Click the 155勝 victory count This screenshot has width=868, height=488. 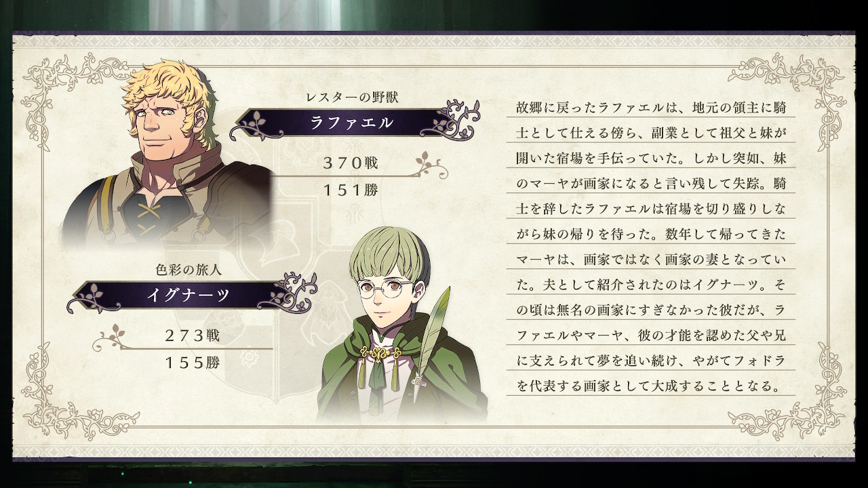192,362
